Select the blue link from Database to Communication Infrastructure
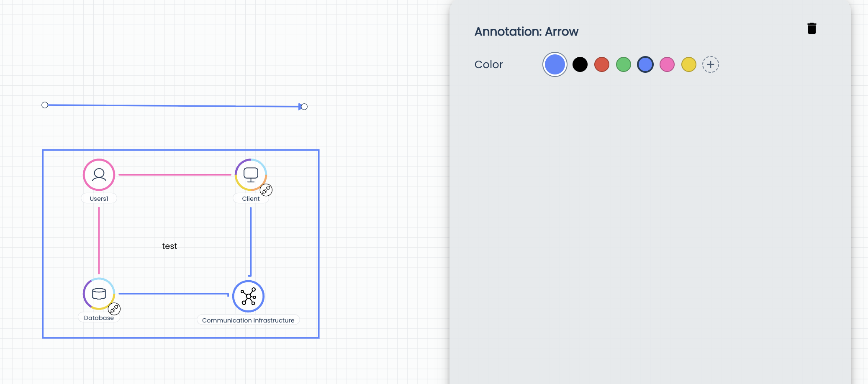This screenshot has width=868, height=384. [174, 294]
